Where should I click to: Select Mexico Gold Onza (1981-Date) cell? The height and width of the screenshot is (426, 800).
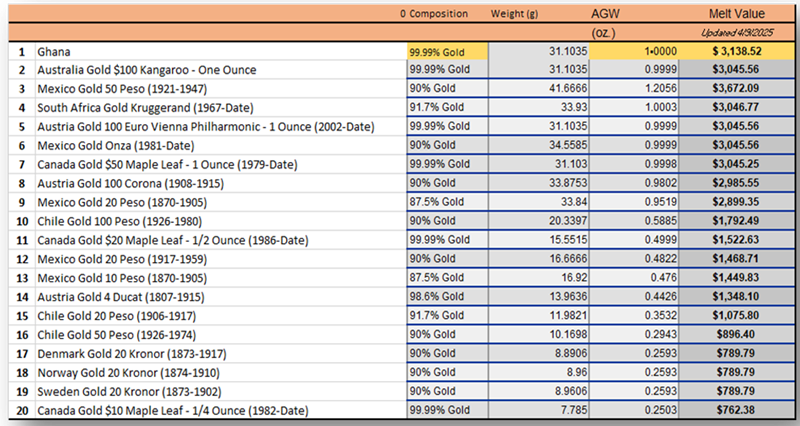pyautogui.click(x=221, y=145)
